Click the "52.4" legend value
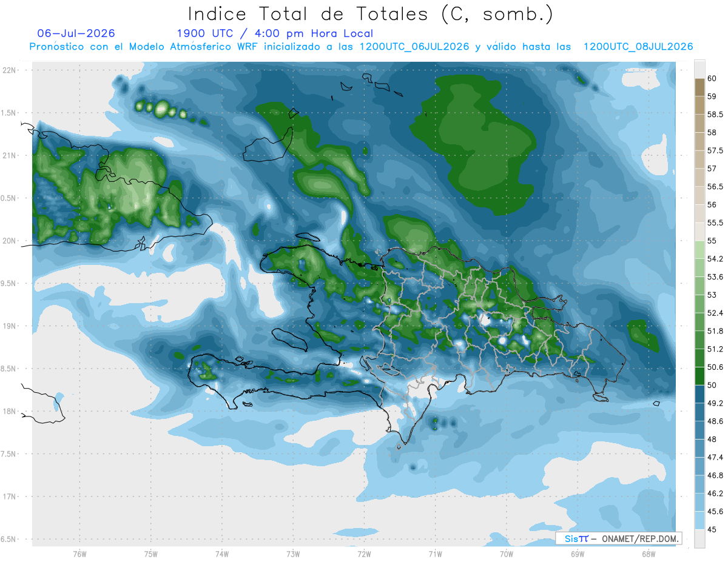The width and height of the screenshot is (728, 562). point(715,313)
